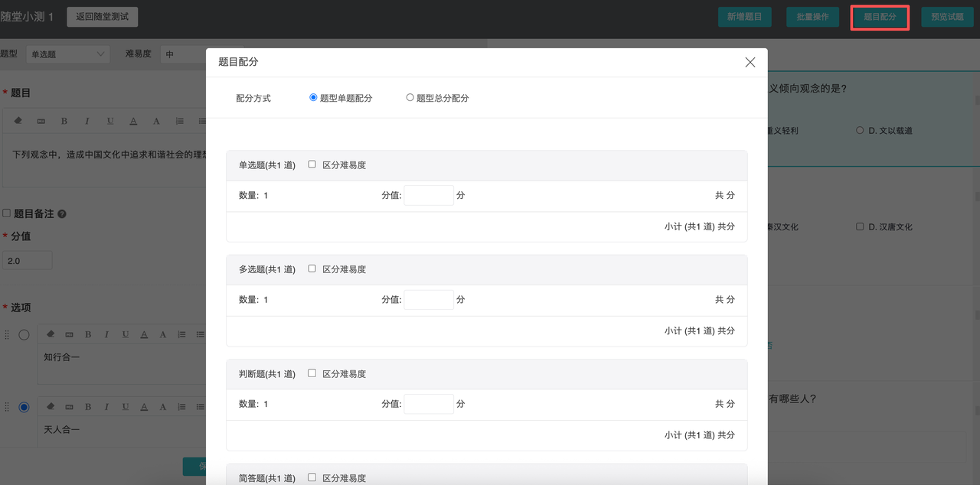
Task: Click the 新增题目 button in the top bar
Action: pyautogui.click(x=744, y=17)
